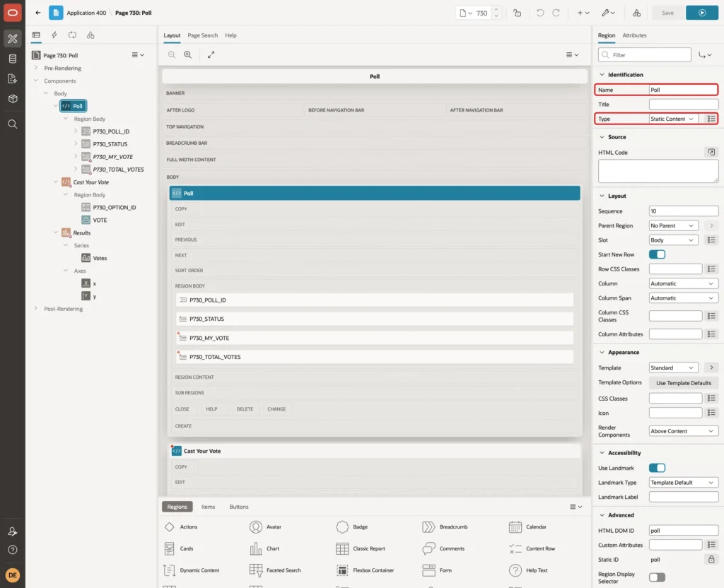
Task: Click the back arrow to leave Page Designer
Action: 38,13
